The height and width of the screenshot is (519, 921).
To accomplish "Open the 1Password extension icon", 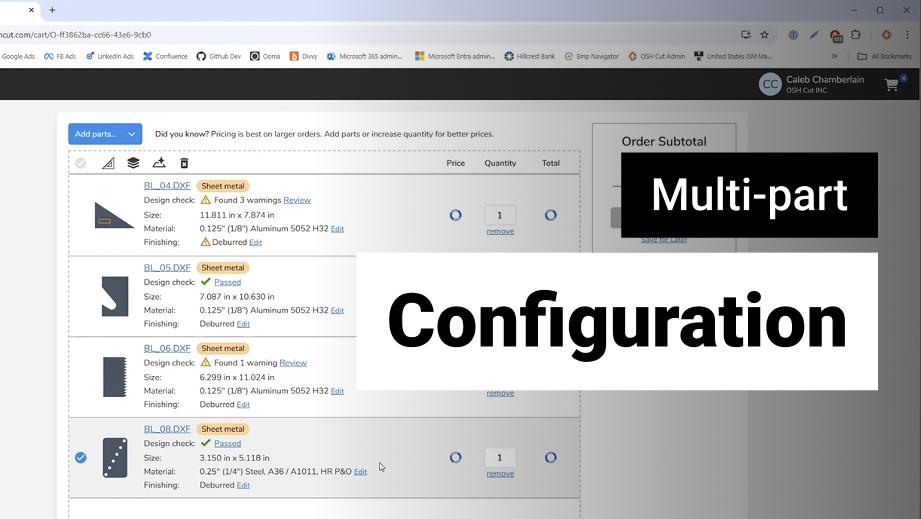I will pos(793,35).
